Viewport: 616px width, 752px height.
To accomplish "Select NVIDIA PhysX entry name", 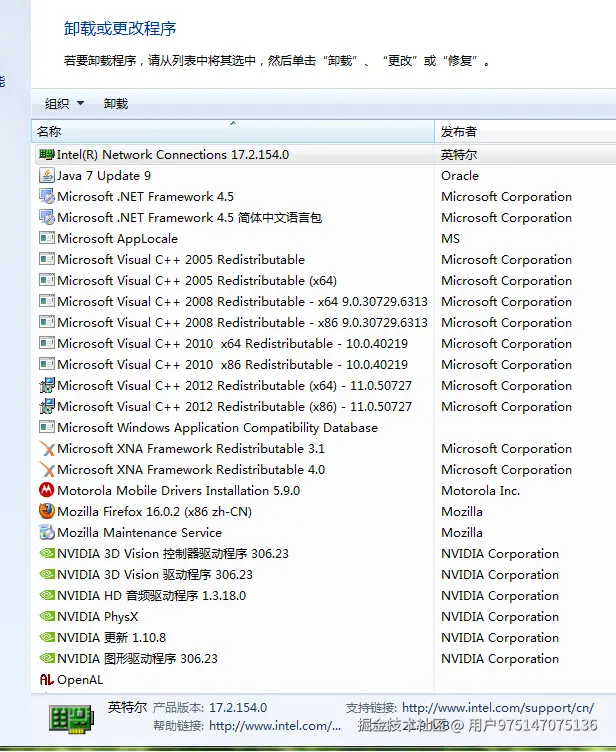I will point(97,616).
